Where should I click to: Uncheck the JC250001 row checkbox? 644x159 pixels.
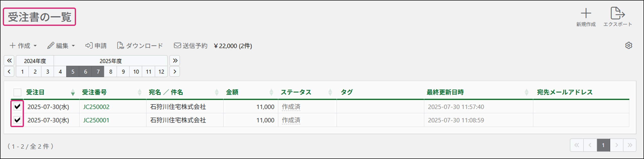click(17, 120)
